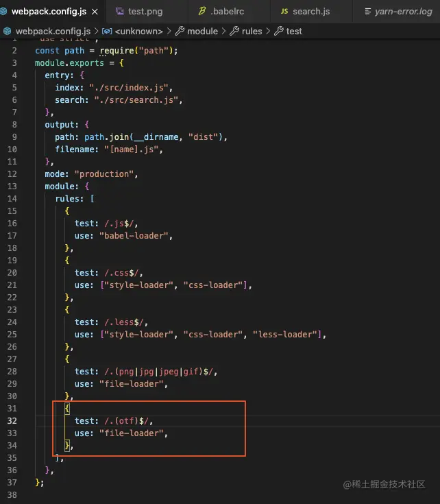Click the Babel icon on .babelrc tab
The height and width of the screenshot is (504, 440).
click(201, 12)
